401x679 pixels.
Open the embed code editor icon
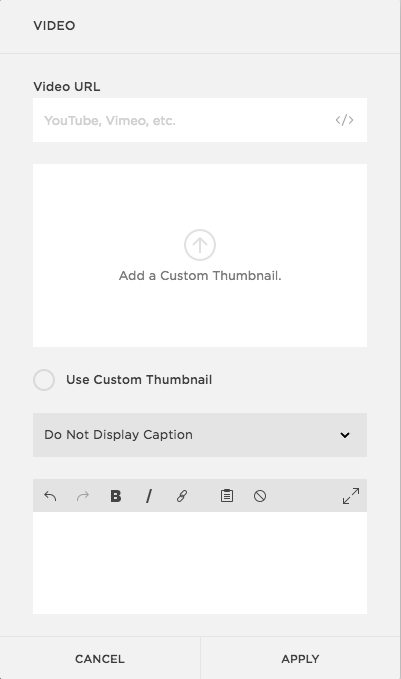click(x=344, y=120)
